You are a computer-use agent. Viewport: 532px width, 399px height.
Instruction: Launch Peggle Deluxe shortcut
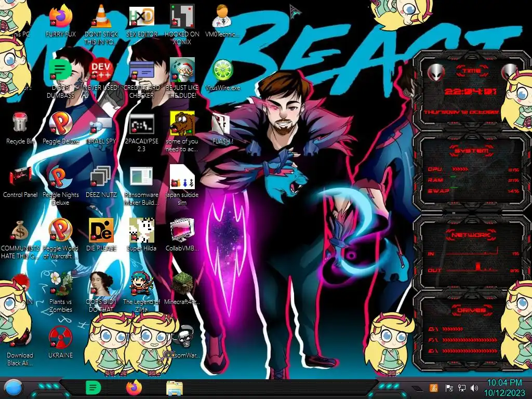60,124
